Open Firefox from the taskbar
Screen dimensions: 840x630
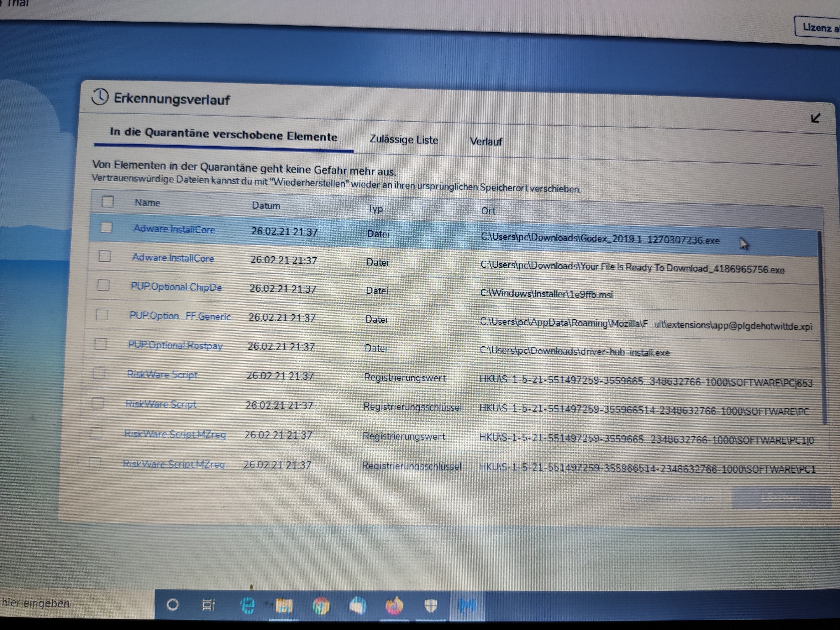[394, 606]
